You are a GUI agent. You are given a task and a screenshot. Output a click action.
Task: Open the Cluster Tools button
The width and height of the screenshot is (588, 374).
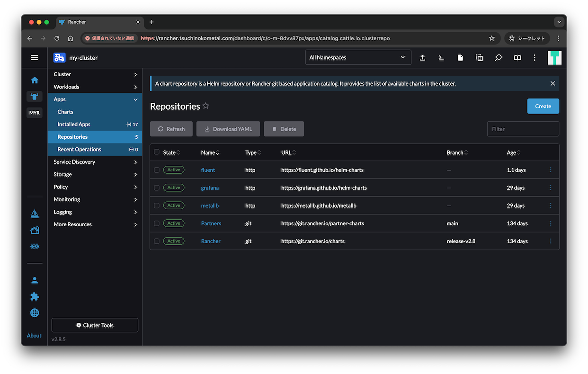[95, 325]
